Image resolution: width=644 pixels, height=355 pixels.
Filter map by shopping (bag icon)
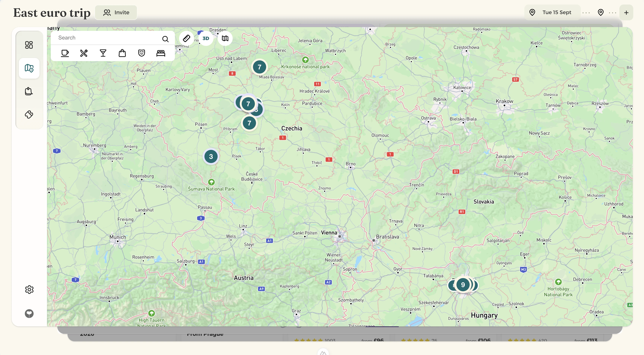122,53
